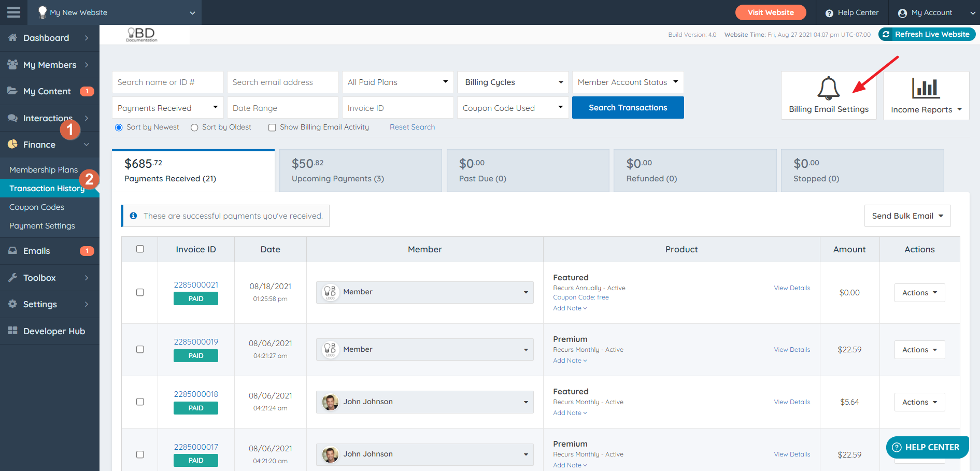Switch to Refunded (0) tab
The height and width of the screenshot is (471, 980).
[x=695, y=171]
